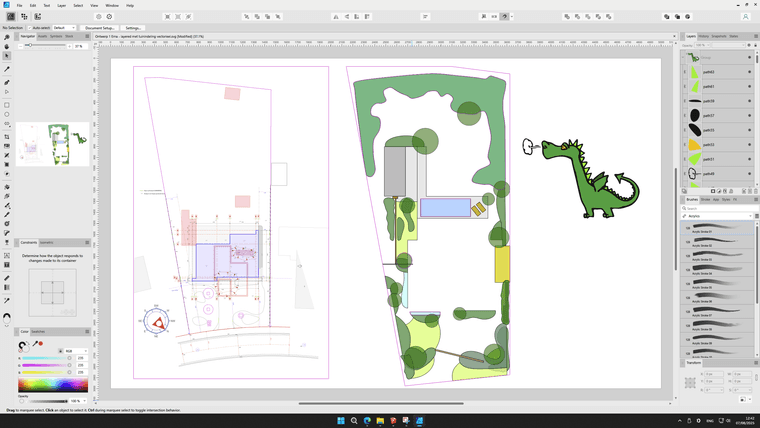Image resolution: width=760 pixels, height=428 pixels.
Task: Click the Navigator zoom slider
Action: (x=45, y=46)
